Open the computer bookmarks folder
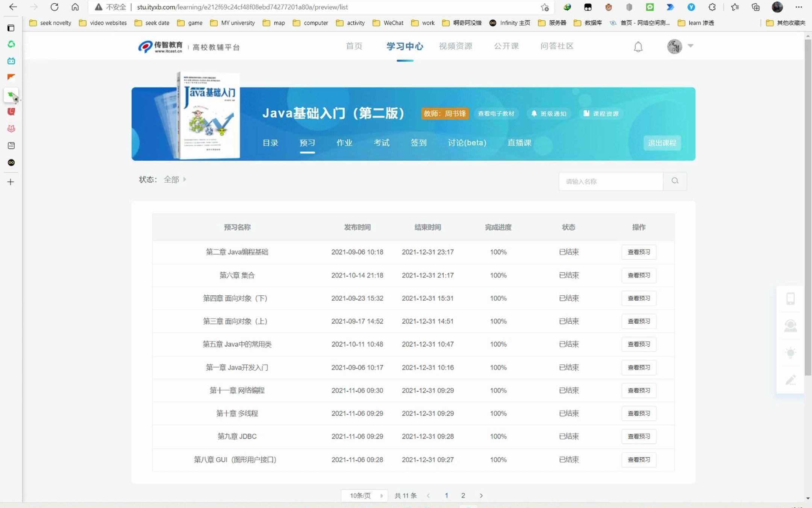812x508 pixels. [x=311, y=23]
